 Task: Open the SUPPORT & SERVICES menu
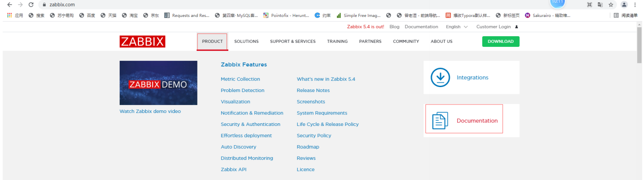pos(293,42)
